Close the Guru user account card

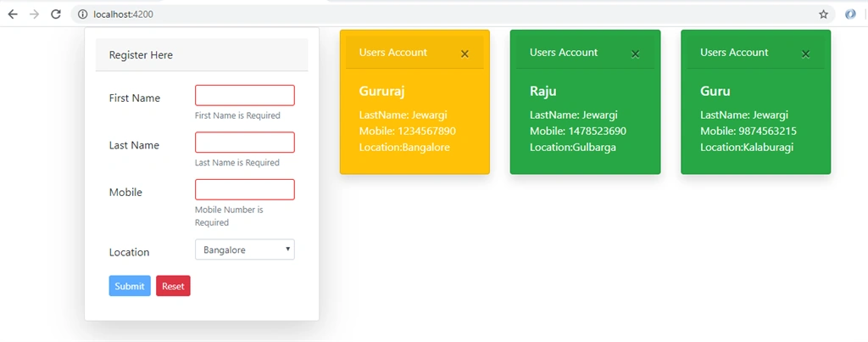coord(806,53)
